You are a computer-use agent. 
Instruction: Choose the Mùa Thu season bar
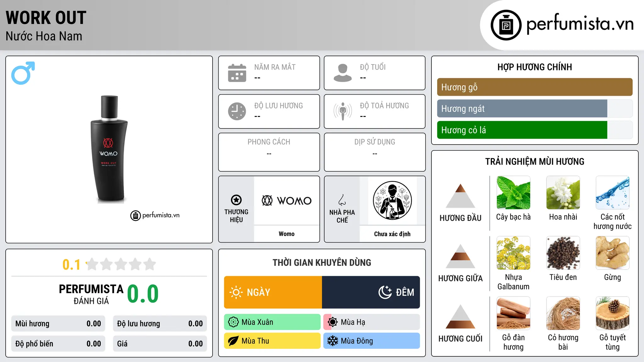[x=272, y=341]
